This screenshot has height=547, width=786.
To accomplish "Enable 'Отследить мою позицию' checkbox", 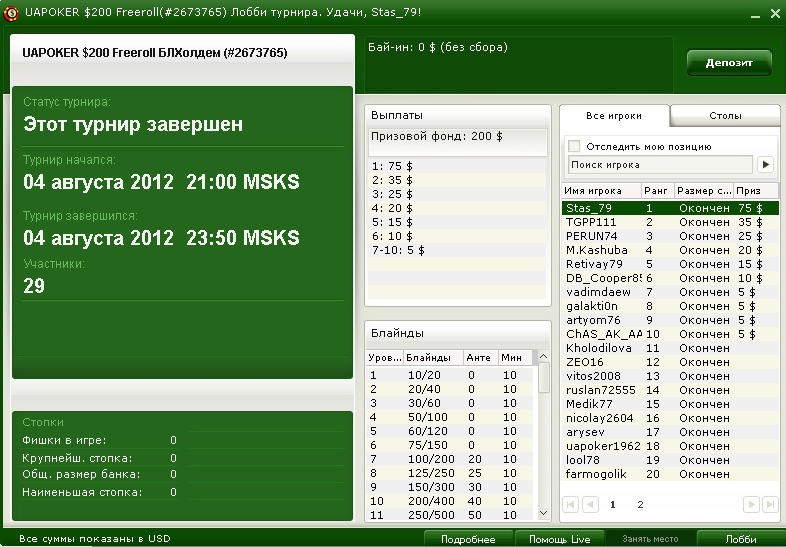I will click(574, 146).
